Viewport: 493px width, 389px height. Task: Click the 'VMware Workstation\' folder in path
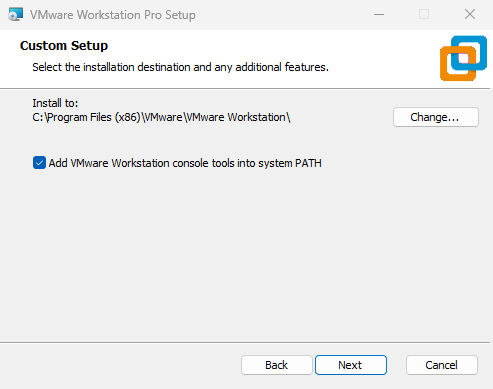(x=238, y=117)
